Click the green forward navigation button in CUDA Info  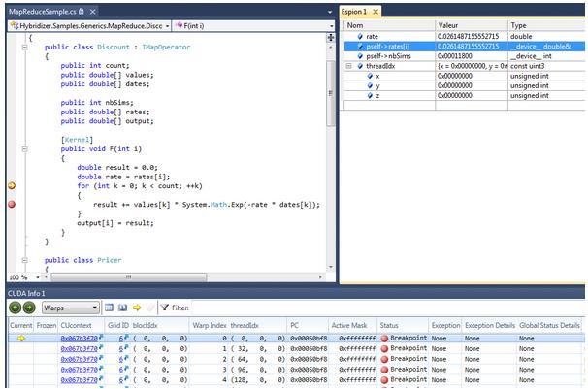tap(30, 308)
